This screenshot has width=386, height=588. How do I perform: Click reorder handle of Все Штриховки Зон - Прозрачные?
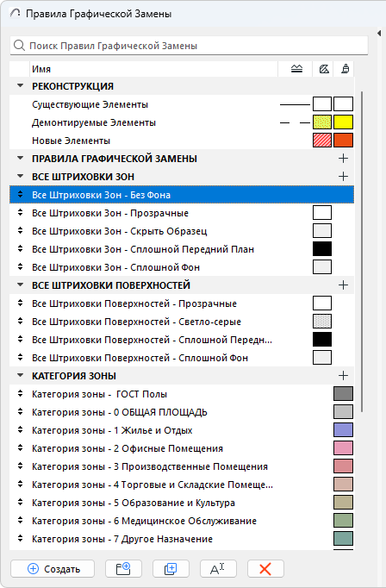20,212
